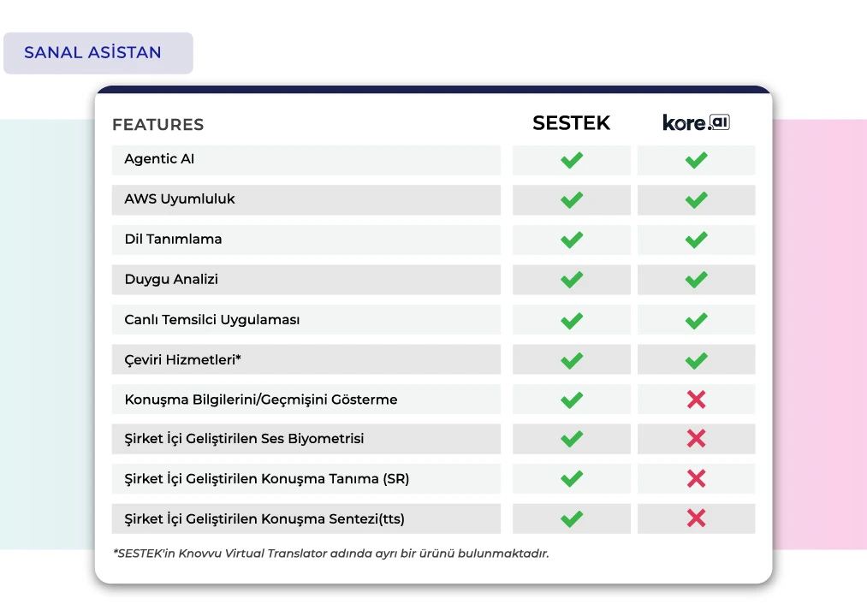Click the SANAL ASİSTAN tab label

point(92,52)
